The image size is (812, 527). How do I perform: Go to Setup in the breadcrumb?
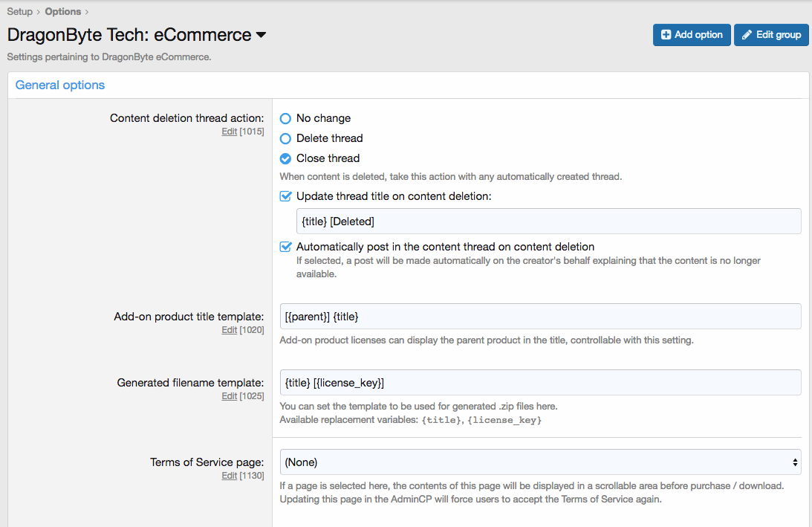pos(20,12)
